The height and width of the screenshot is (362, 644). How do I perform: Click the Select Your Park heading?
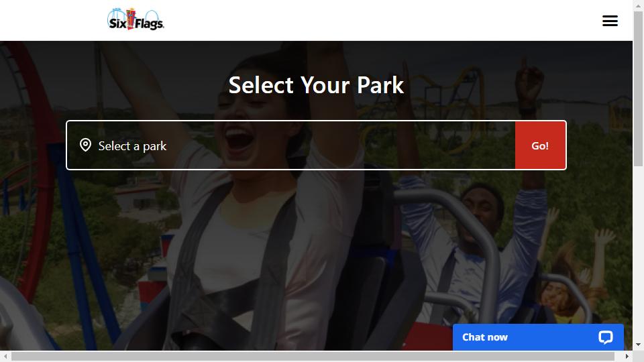(x=316, y=85)
